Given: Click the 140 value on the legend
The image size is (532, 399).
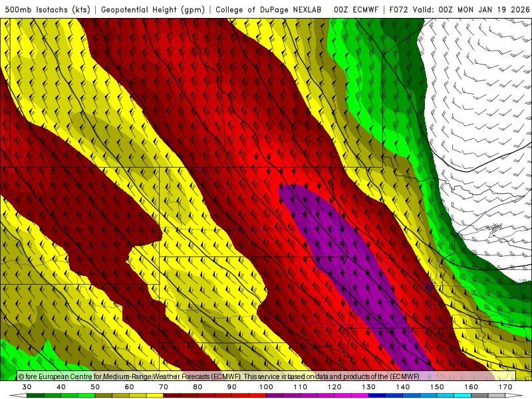Looking at the screenshot, I should click(x=403, y=387).
